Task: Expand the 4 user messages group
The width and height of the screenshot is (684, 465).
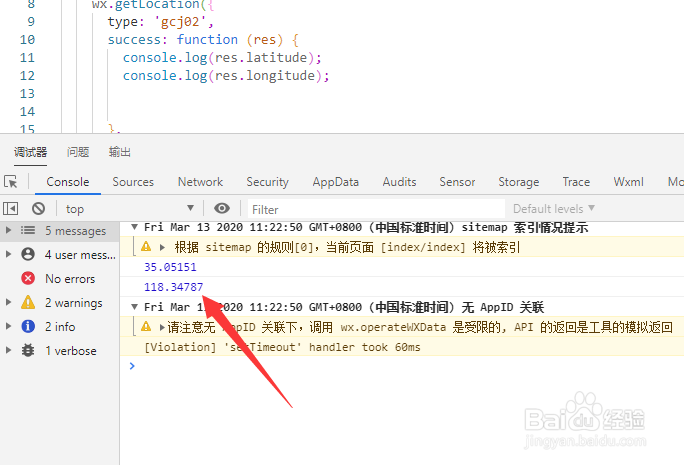Action: pyautogui.click(x=8, y=254)
